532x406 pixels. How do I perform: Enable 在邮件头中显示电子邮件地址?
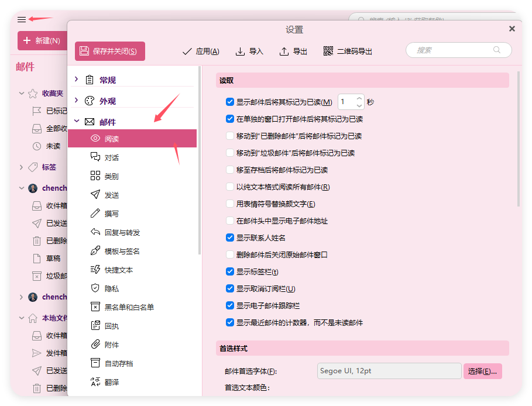pyautogui.click(x=229, y=221)
